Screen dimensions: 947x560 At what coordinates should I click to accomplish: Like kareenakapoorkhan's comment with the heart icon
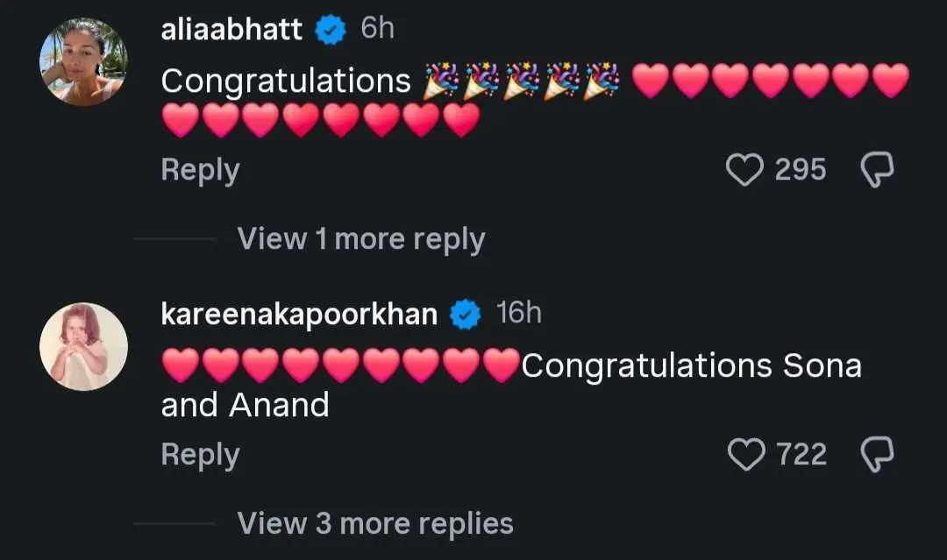point(746,454)
